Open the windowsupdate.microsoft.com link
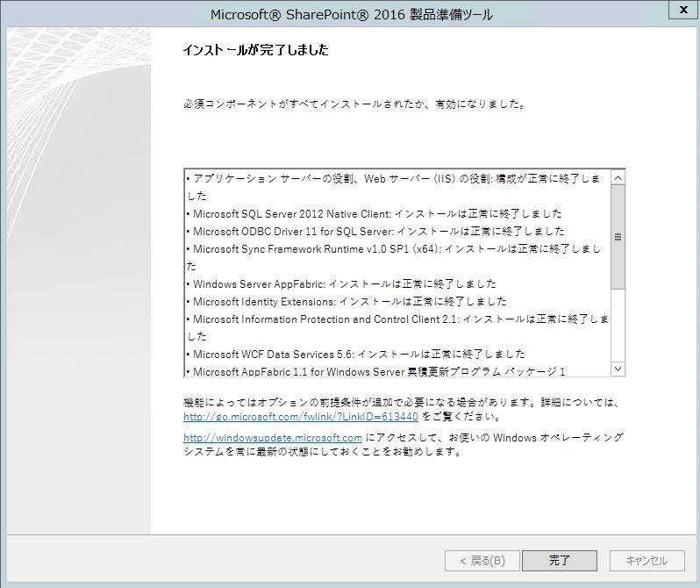Viewport: 700px width, 588px height. (273, 438)
